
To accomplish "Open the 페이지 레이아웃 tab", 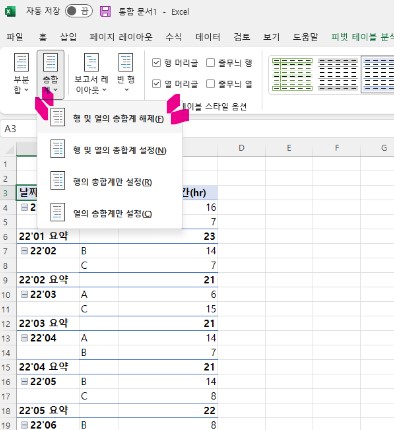I will (x=121, y=36).
